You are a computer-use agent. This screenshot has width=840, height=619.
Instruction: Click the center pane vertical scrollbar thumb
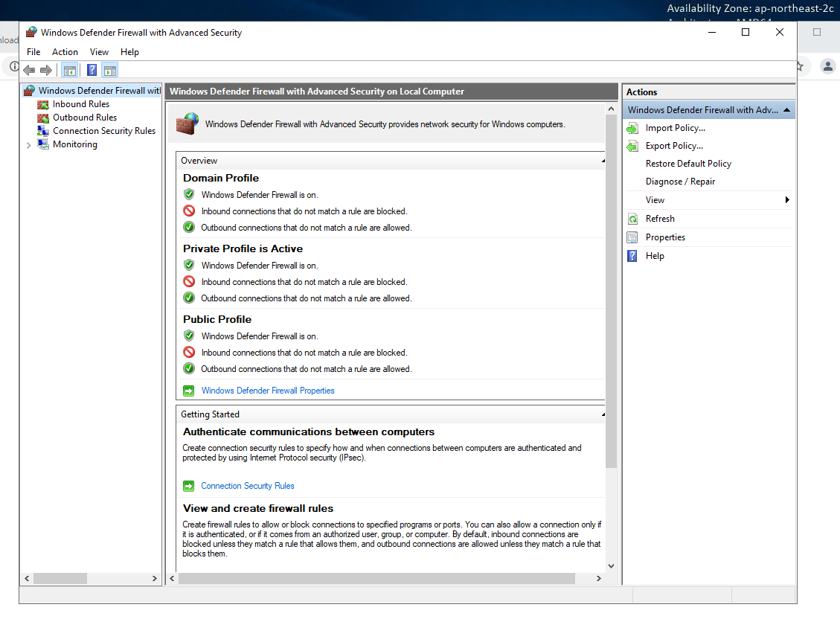click(612, 291)
